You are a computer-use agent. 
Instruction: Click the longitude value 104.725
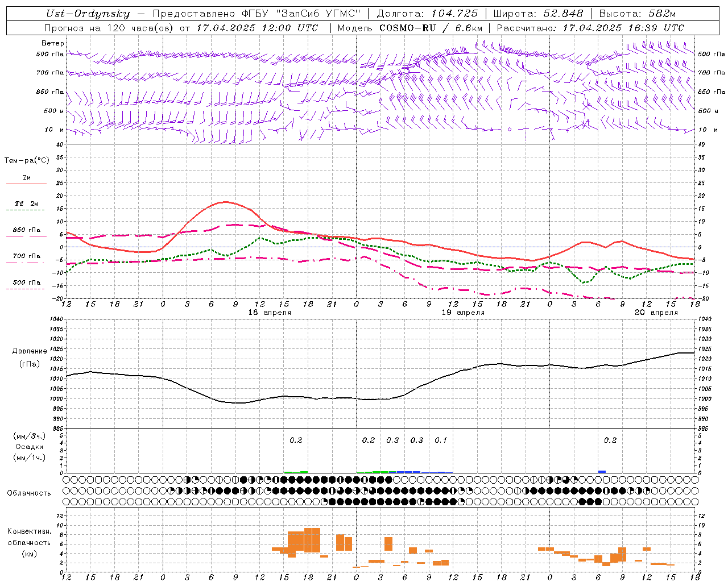[x=454, y=14]
